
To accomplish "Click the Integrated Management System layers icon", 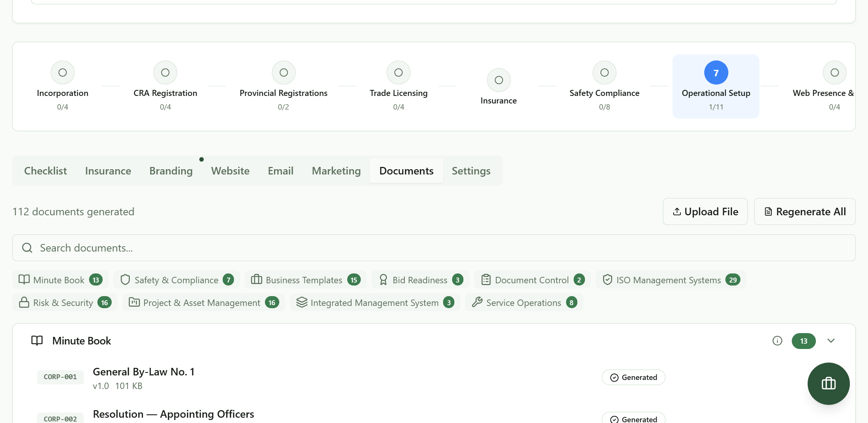I will click(302, 302).
